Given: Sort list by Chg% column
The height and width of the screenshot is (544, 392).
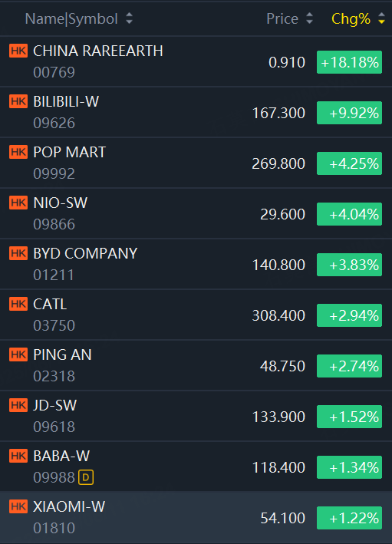Looking at the screenshot, I should tap(358, 18).
